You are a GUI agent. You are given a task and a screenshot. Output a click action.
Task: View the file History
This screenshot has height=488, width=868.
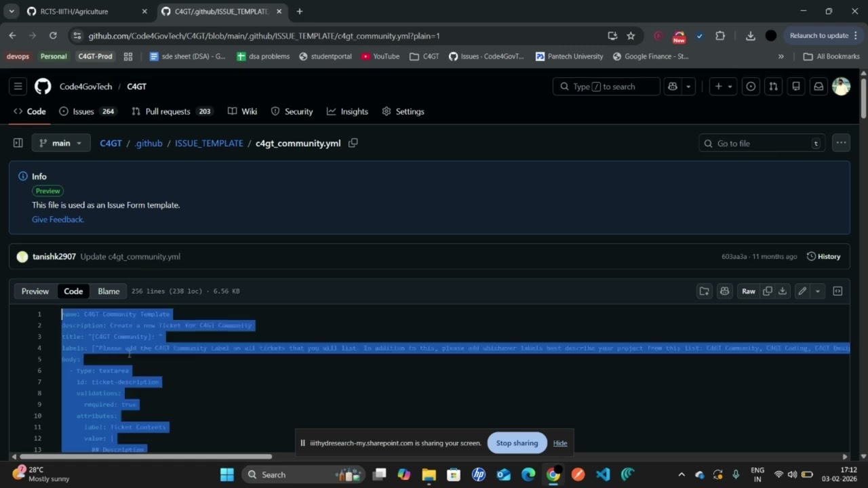pyautogui.click(x=823, y=256)
